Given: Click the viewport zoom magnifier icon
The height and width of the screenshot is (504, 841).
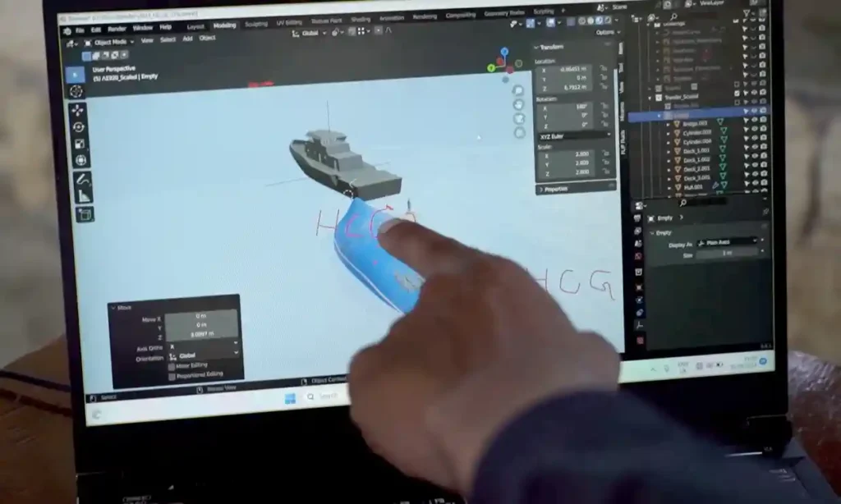Looking at the screenshot, I should [517, 90].
